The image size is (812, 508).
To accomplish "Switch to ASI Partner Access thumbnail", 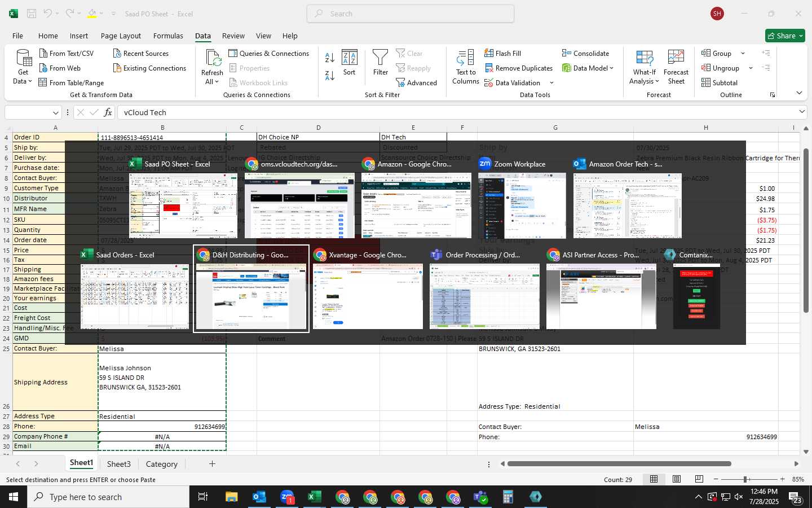I will (601, 289).
